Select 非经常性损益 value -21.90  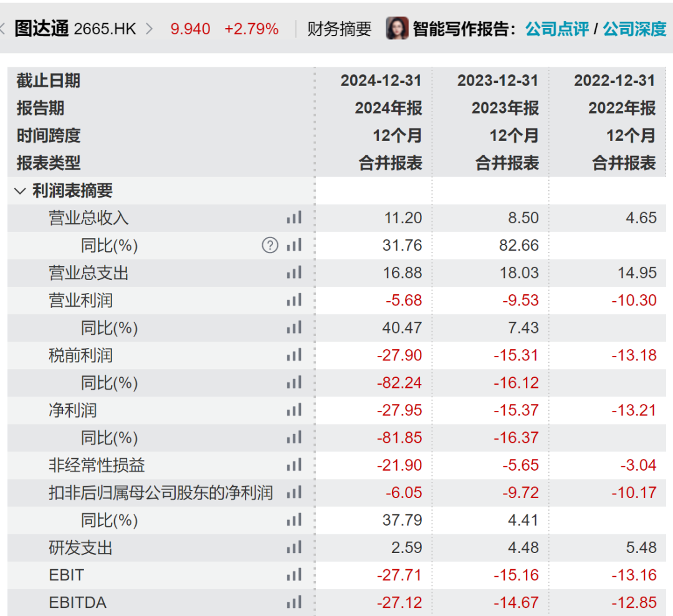click(x=399, y=465)
